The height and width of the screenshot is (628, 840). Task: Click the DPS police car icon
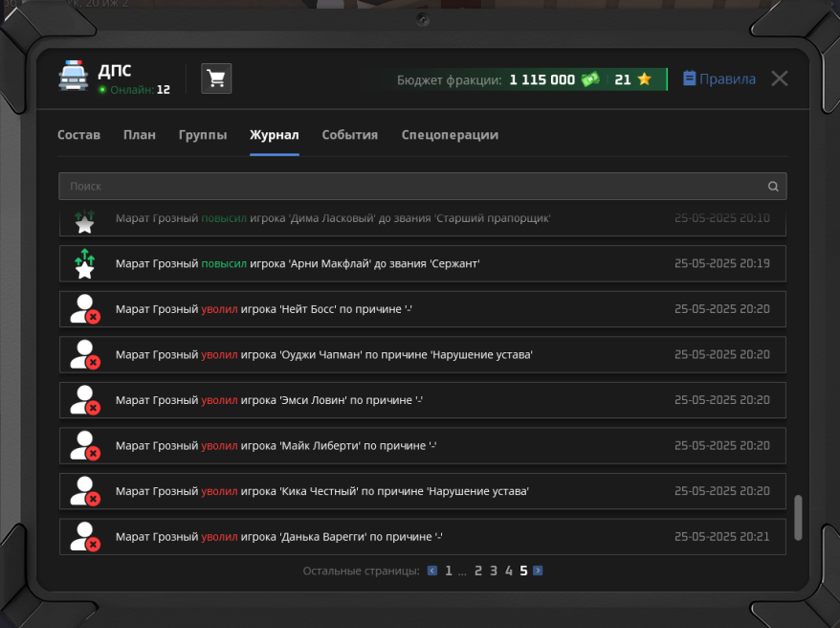click(73, 77)
